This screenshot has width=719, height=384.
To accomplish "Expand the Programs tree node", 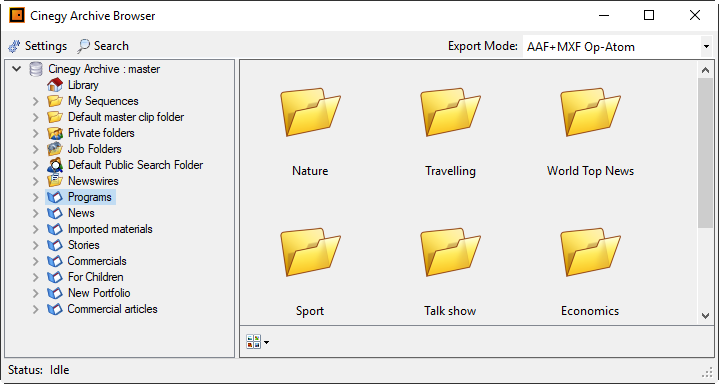I will click(x=35, y=197).
